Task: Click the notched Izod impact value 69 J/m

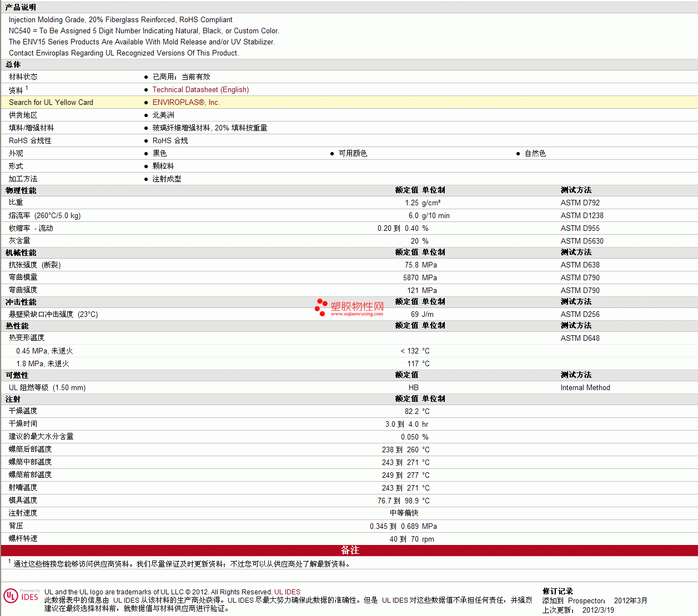Action: pyautogui.click(x=422, y=314)
